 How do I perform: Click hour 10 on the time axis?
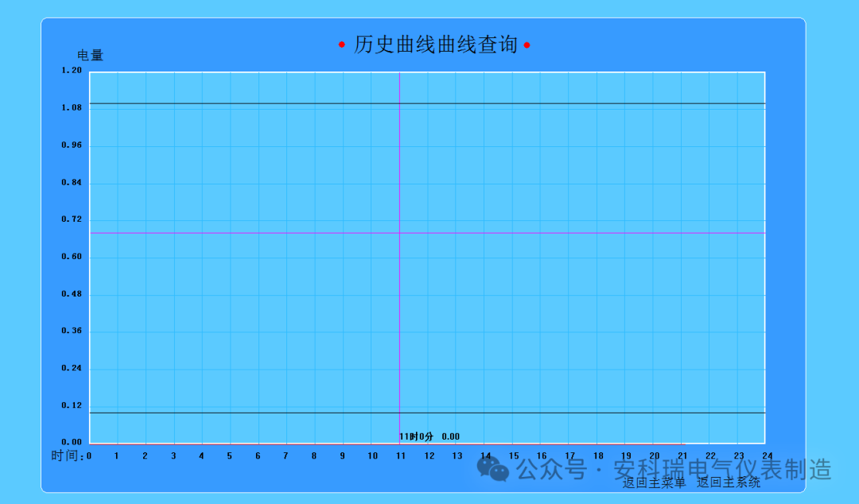coord(372,456)
